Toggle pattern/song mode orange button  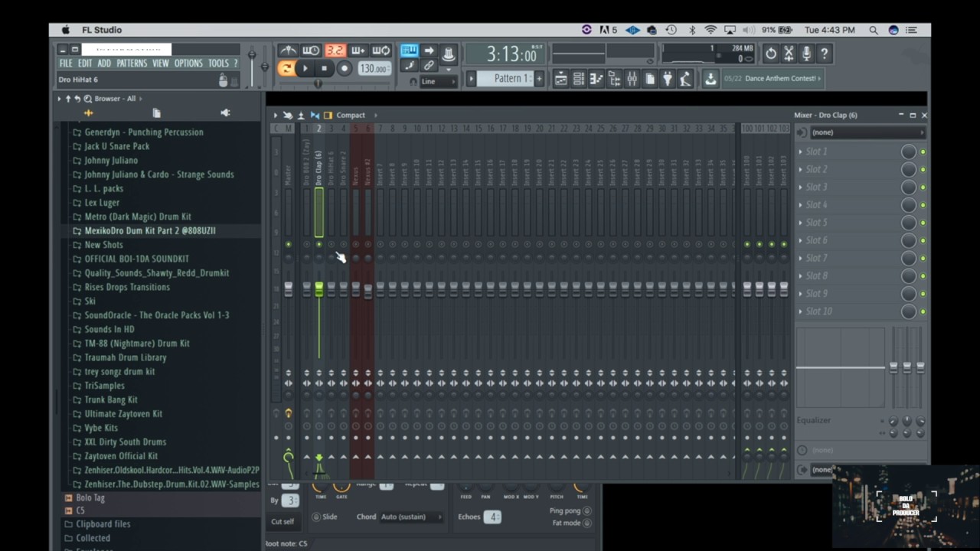pyautogui.click(x=286, y=68)
